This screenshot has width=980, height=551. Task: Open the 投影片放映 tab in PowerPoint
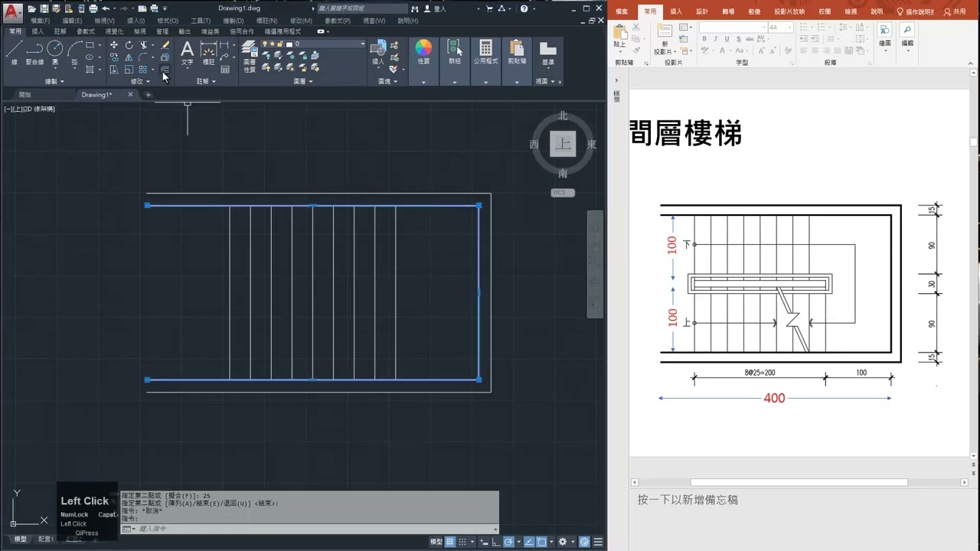789,12
